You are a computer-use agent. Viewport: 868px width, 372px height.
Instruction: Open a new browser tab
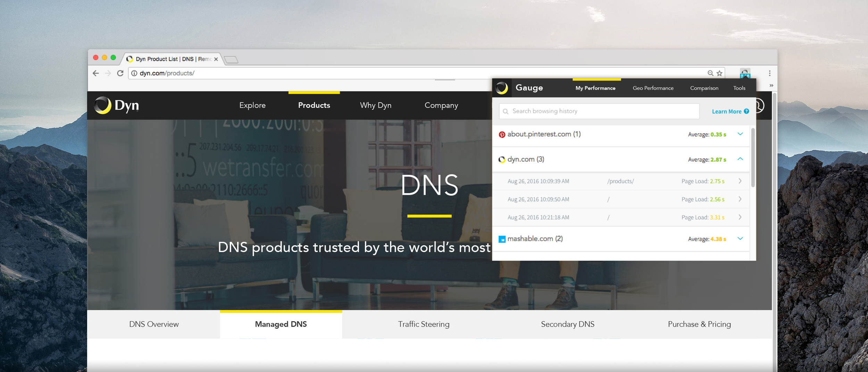point(231,60)
